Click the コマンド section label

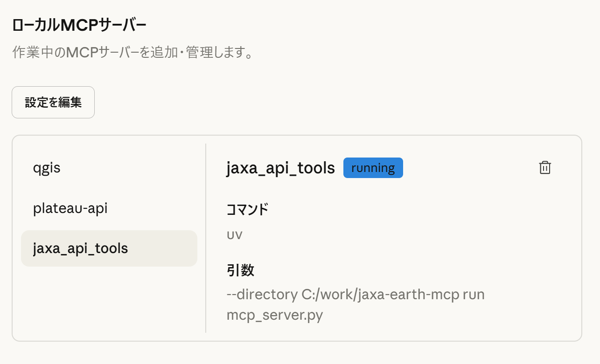[247, 210]
